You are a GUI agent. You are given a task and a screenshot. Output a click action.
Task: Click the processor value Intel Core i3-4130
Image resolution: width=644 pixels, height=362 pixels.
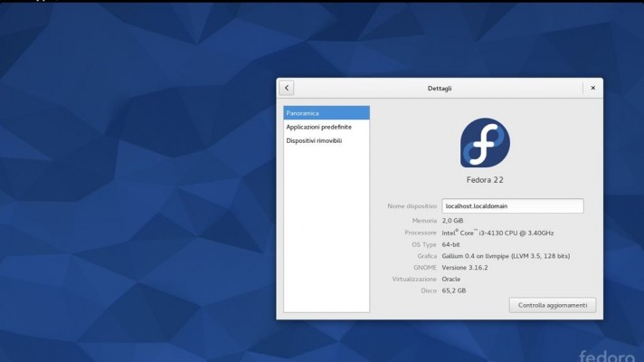[497, 233]
